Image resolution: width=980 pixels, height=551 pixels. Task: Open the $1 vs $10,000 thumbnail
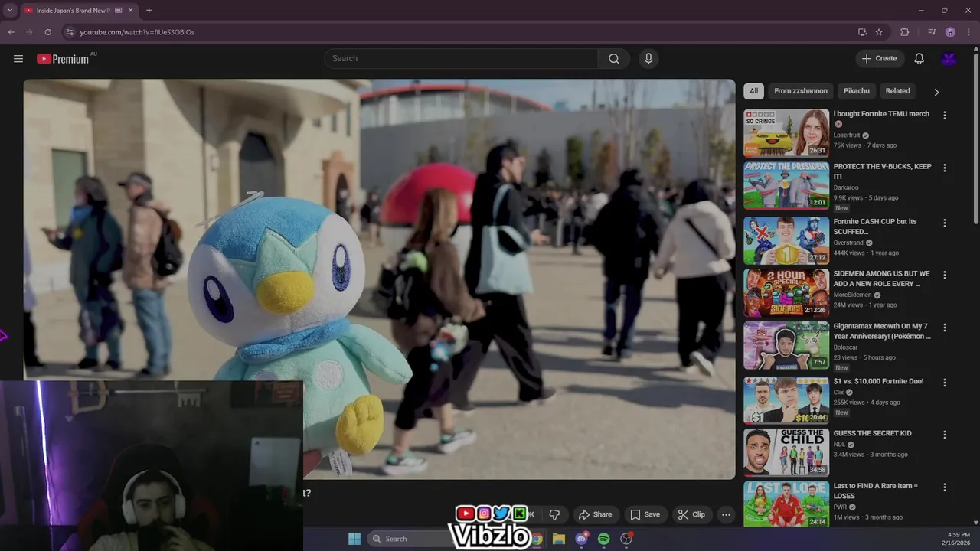tap(786, 400)
